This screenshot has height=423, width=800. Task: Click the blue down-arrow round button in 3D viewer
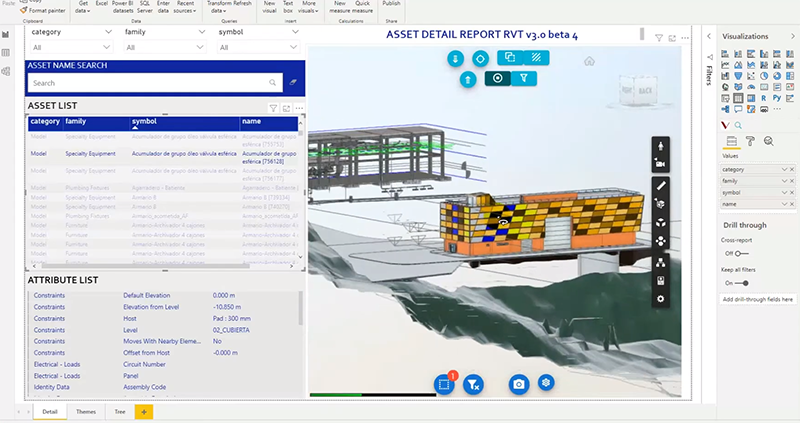[x=456, y=59]
